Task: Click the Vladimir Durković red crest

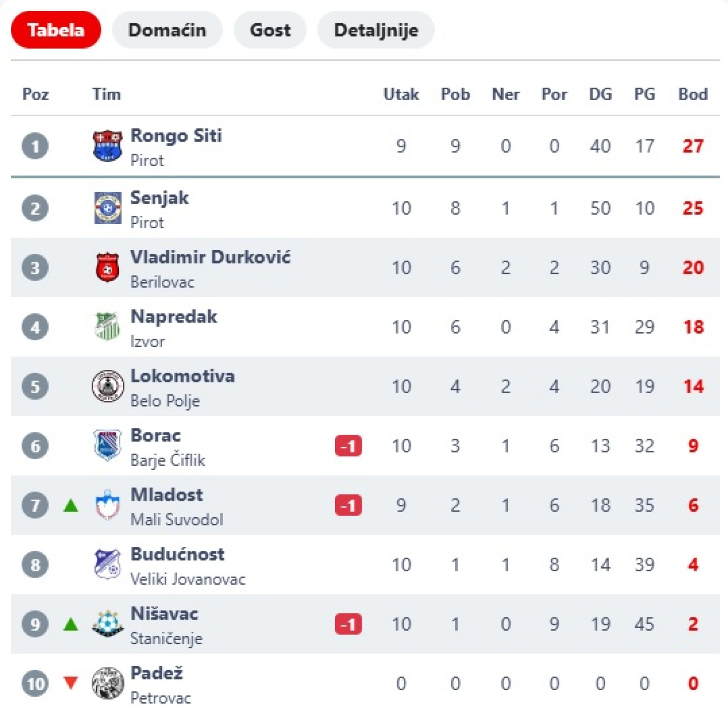Action: click(107, 267)
